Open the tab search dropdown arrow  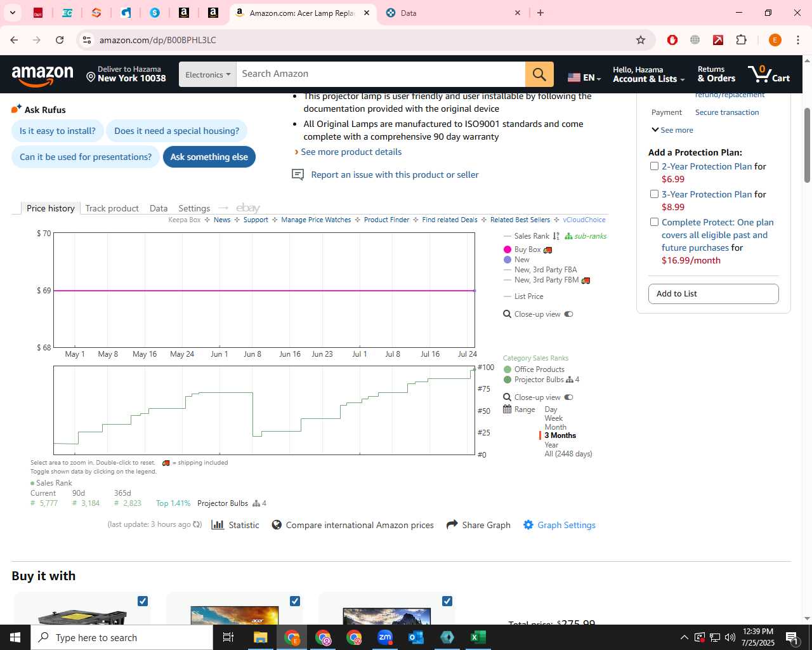(13, 13)
